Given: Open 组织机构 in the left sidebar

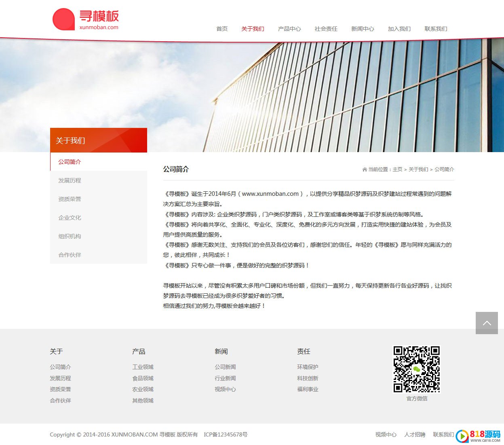Looking at the screenshot, I should tap(99, 236).
